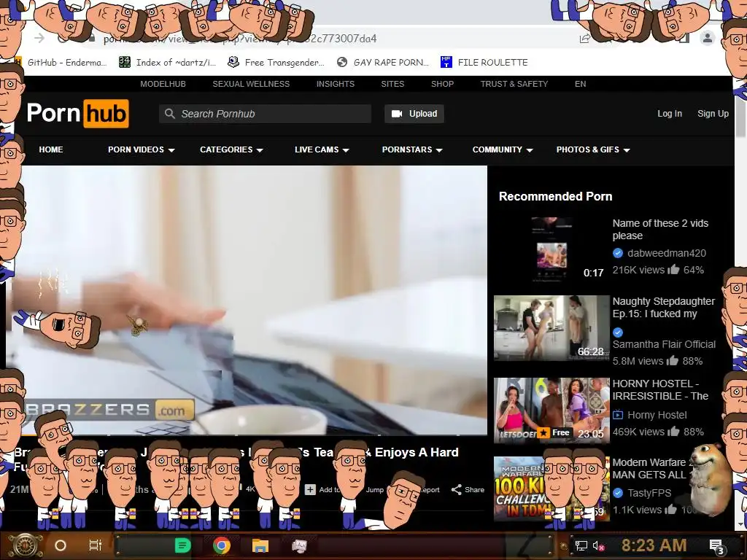Viewport: 747px width, 560px height.
Task: Open the browser profile avatar icon
Action: click(708, 38)
